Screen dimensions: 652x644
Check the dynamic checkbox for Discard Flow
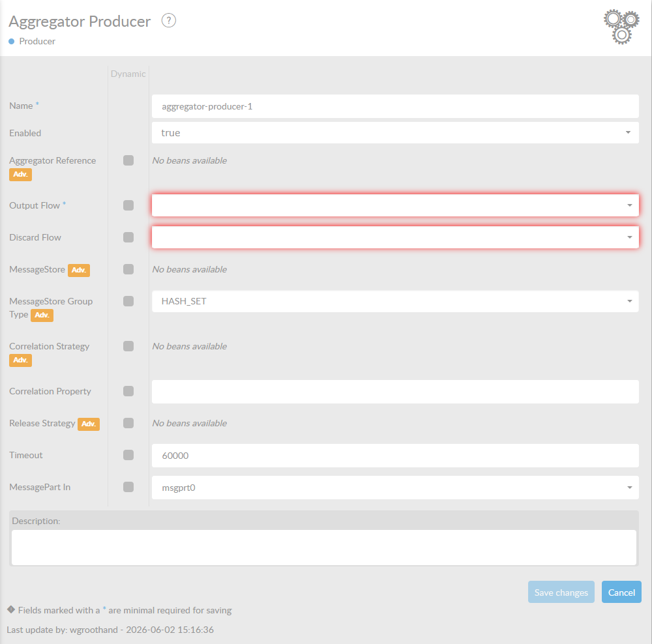tap(128, 237)
